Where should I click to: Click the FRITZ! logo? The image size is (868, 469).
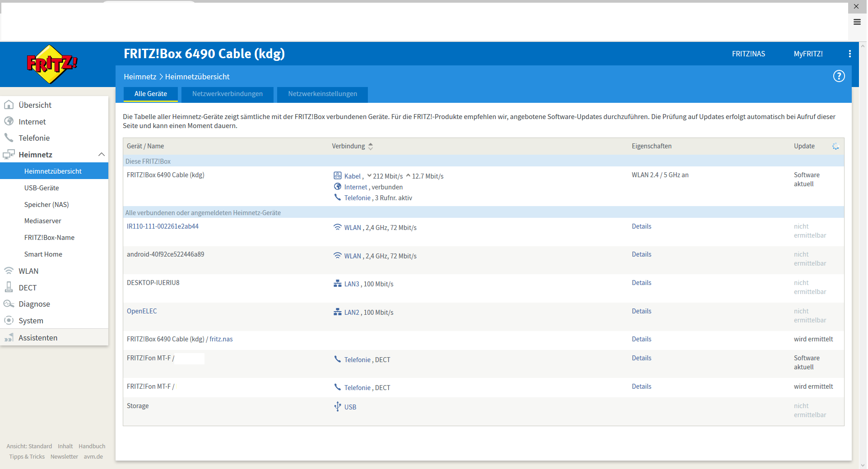click(x=52, y=64)
